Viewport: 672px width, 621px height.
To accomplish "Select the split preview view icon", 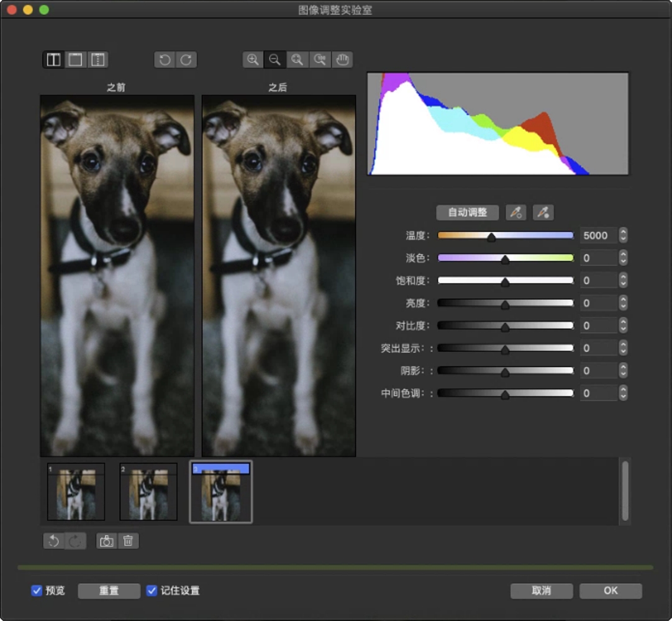I will pyautogui.click(x=98, y=60).
